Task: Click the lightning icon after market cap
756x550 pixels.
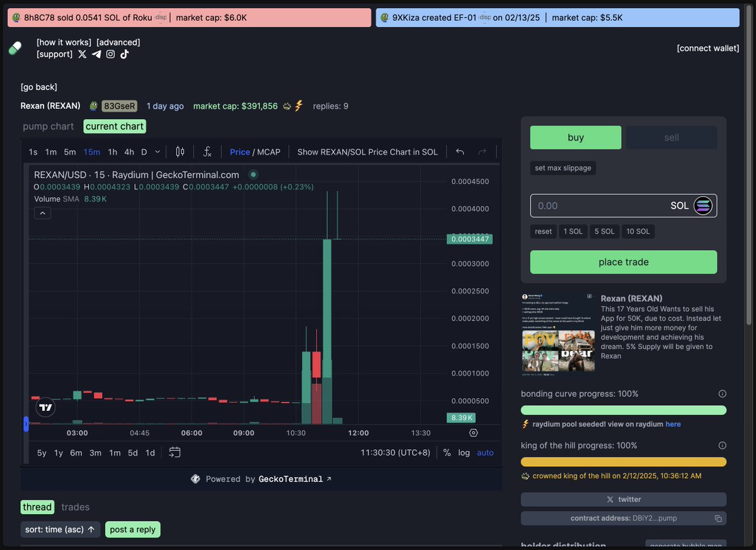Action: click(x=299, y=106)
